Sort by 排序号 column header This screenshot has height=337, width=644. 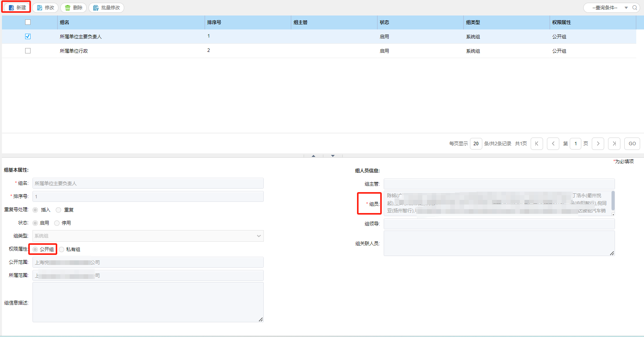214,22
